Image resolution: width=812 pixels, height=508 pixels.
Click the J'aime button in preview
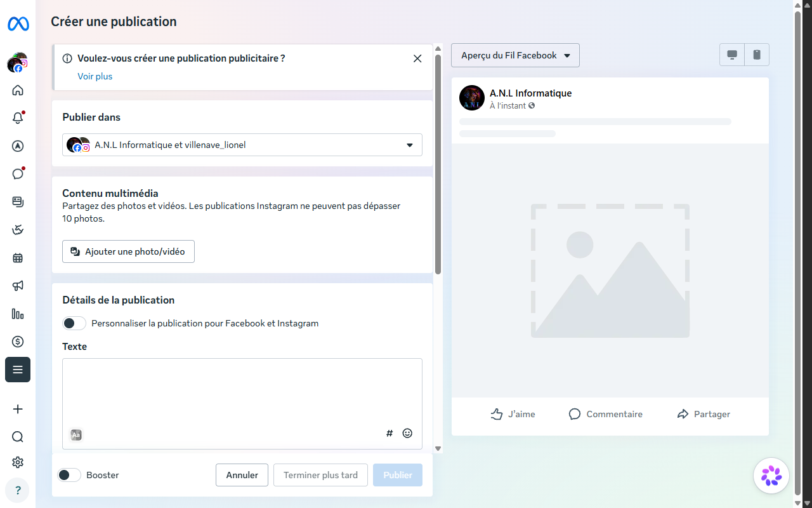(x=513, y=414)
